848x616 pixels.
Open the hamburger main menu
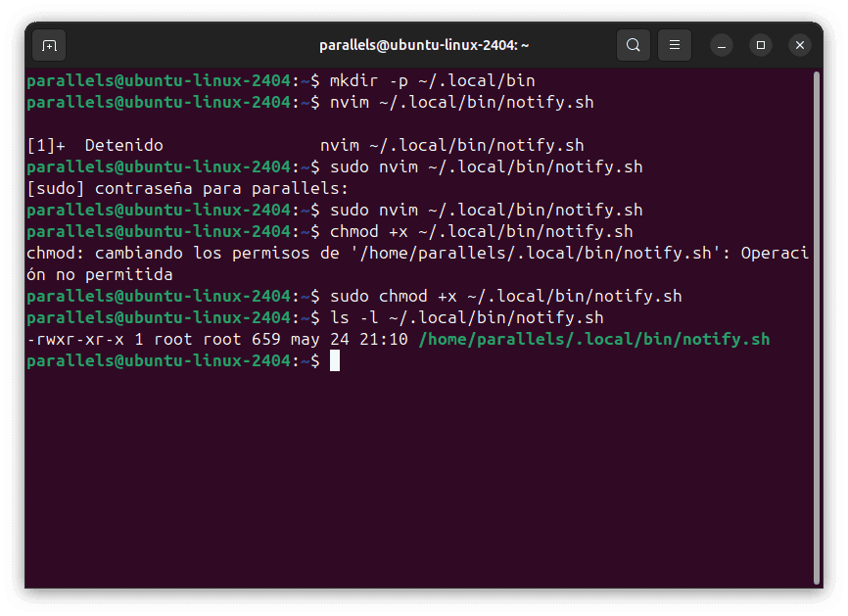click(x=674, y=45)
